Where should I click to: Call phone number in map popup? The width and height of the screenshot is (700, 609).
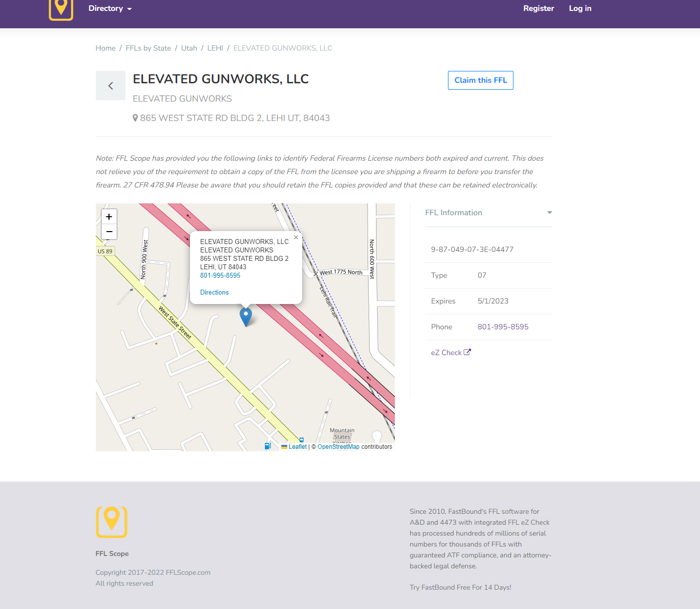click(220, 275)
